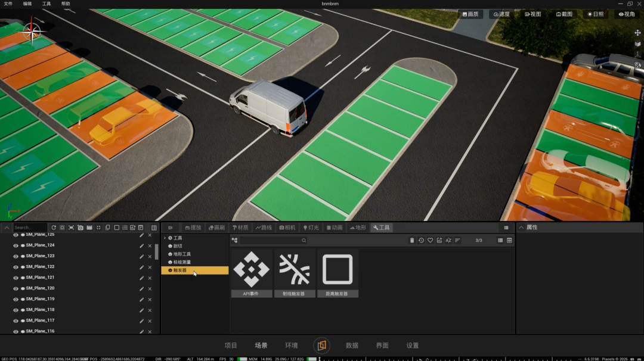
Task: Click the trash delete icon in asset toolbar
Action: click(412, 241)
